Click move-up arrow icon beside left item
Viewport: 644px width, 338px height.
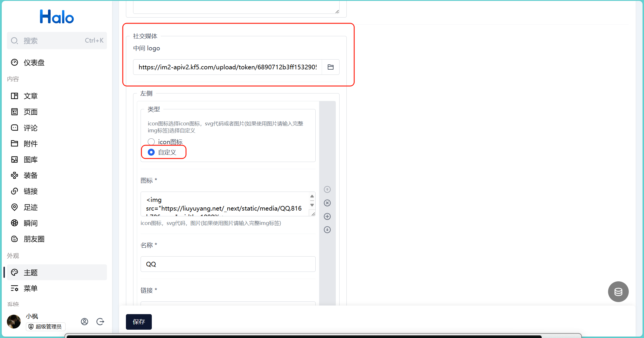point(327,189)
